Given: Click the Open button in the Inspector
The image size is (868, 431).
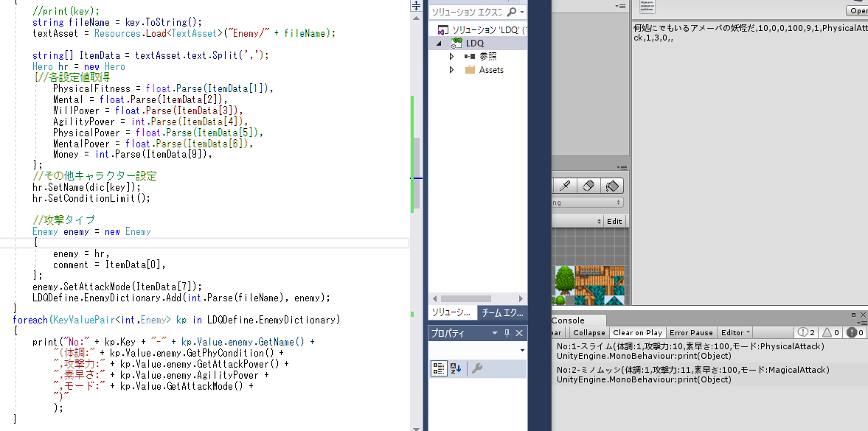Looking at the screenshot, I should point(857,11).
